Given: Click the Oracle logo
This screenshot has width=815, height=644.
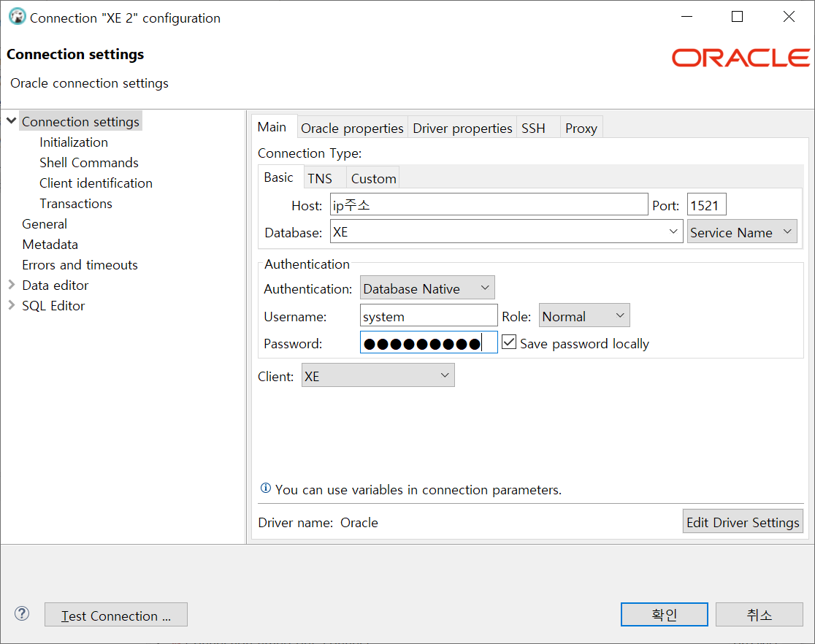Looking at the screenshot, I should tap(741, 58).
